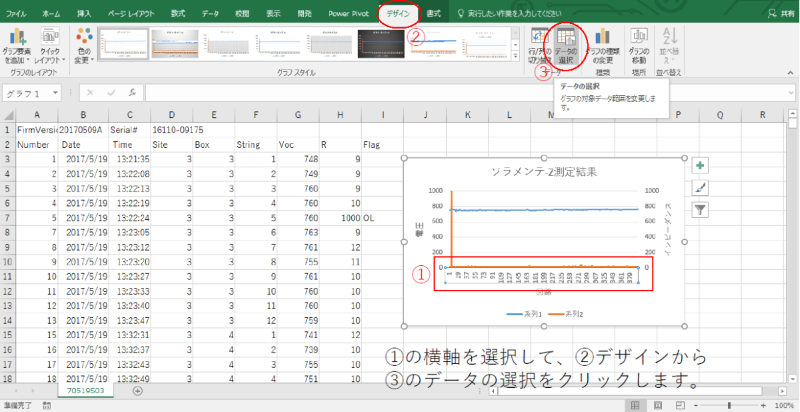Click the green plus chart elements button

[700, 166]
